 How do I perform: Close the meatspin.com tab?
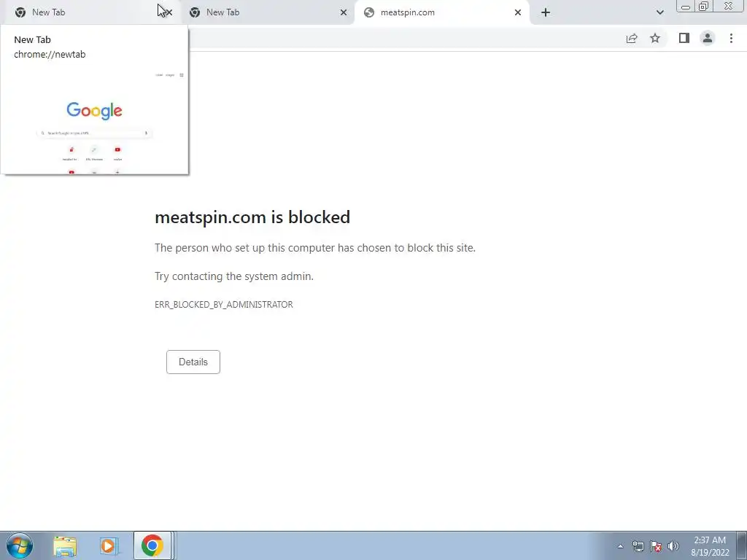pyautogui.click(x=518, y=12)
